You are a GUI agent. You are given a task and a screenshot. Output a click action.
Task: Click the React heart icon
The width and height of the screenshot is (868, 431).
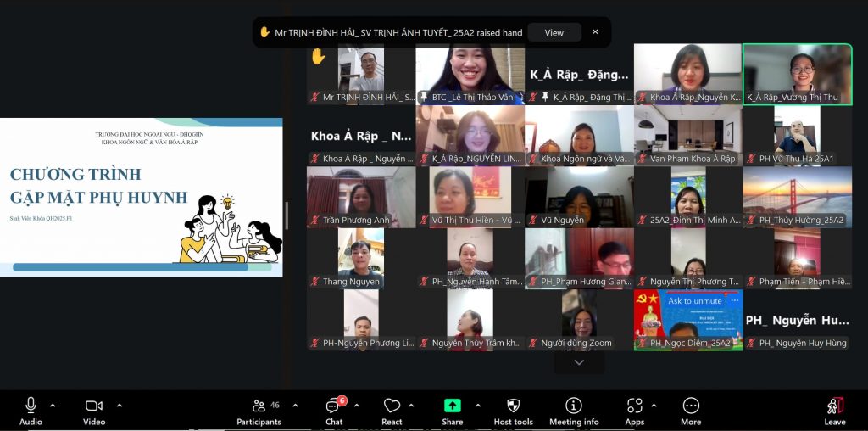(392, 406)
